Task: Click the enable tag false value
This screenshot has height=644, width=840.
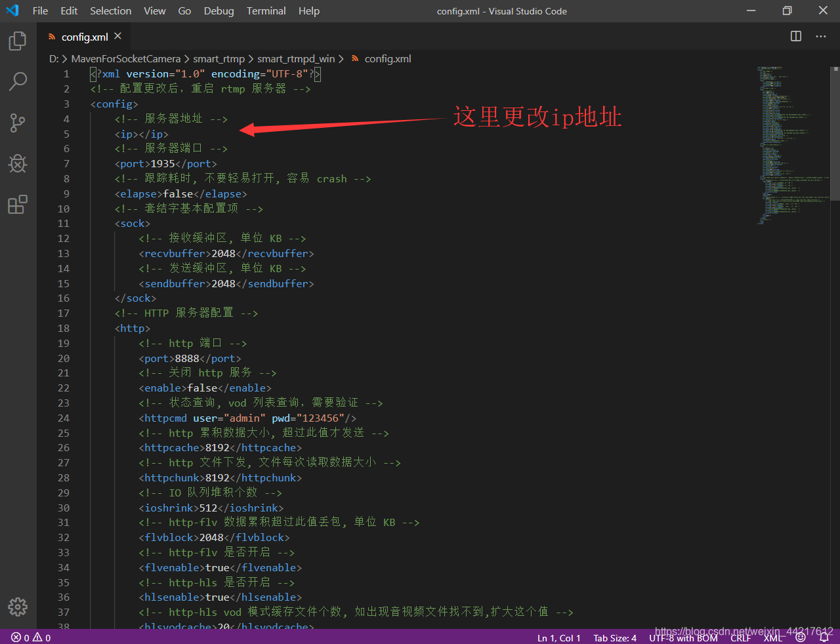Action: (x=202, y=388)
